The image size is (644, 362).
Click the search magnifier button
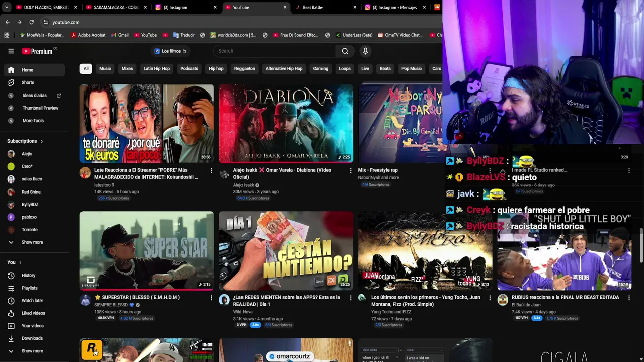[x=345, y=51]
